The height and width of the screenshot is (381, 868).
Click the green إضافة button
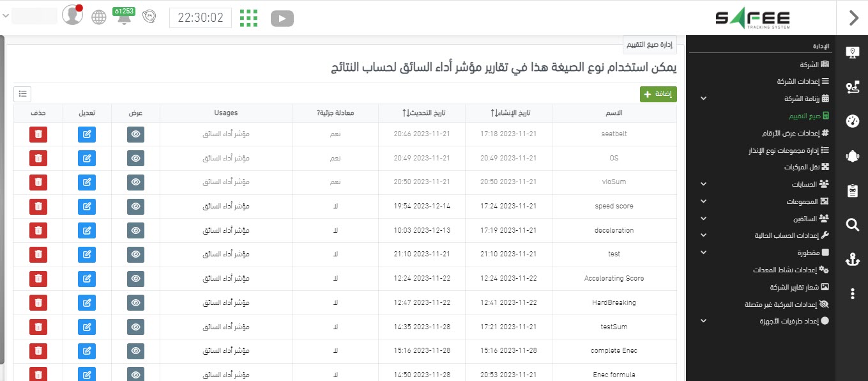(658, 94)
